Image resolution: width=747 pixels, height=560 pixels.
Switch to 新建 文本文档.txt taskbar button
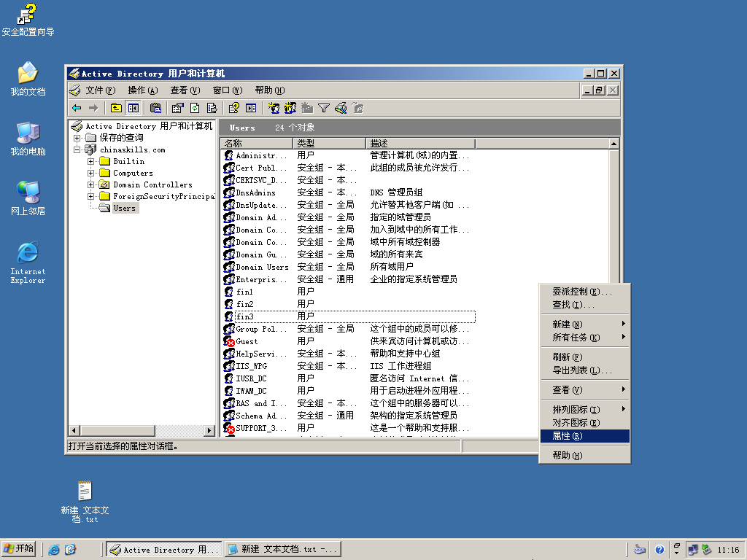[283, 550]
